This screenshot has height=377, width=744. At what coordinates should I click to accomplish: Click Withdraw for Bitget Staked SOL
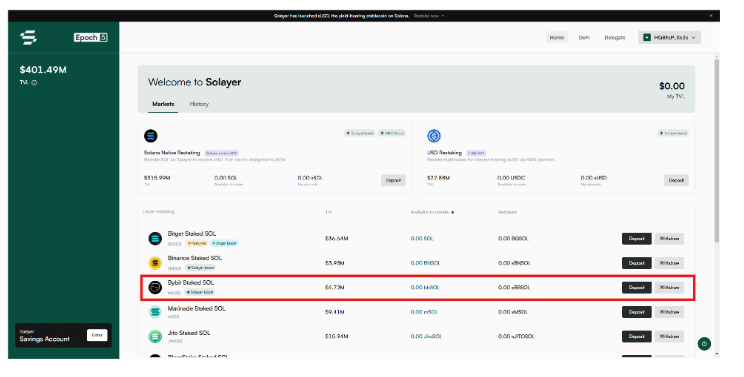coord(669,239)
